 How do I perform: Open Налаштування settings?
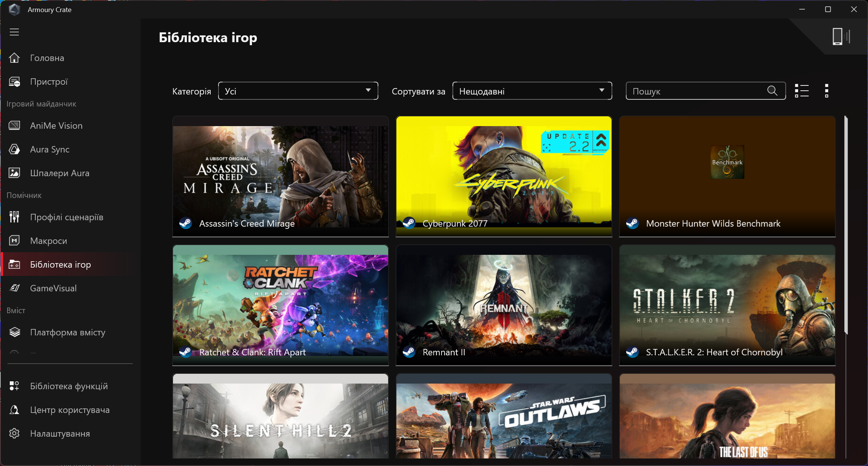60,434
